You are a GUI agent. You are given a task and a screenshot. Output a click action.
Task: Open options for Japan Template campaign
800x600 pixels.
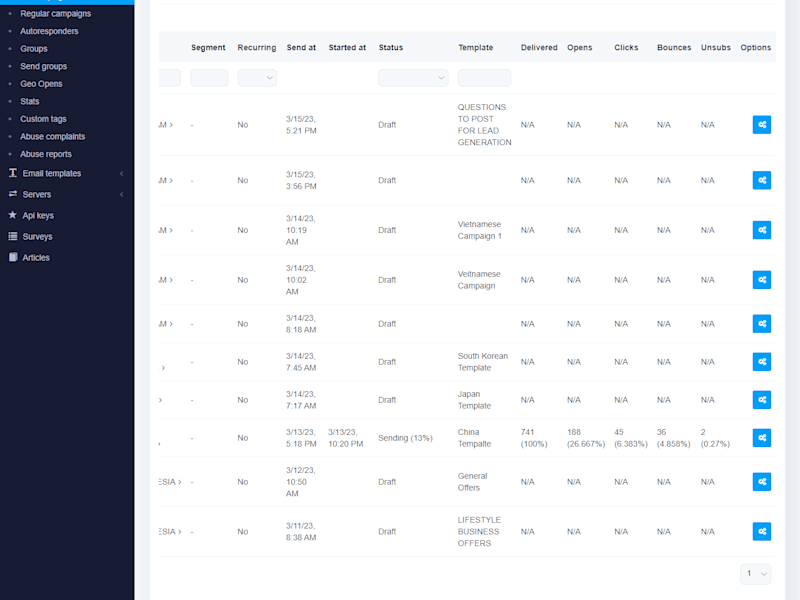761,400
